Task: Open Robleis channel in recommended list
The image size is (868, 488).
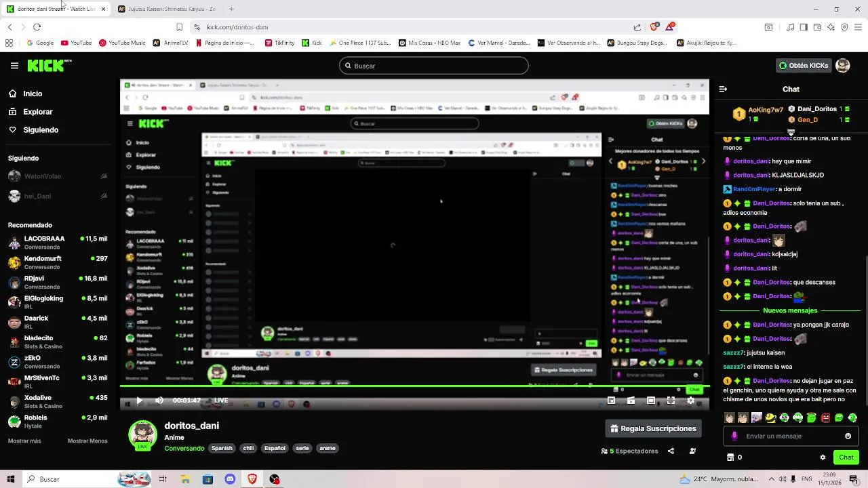Action: (58, 421)
